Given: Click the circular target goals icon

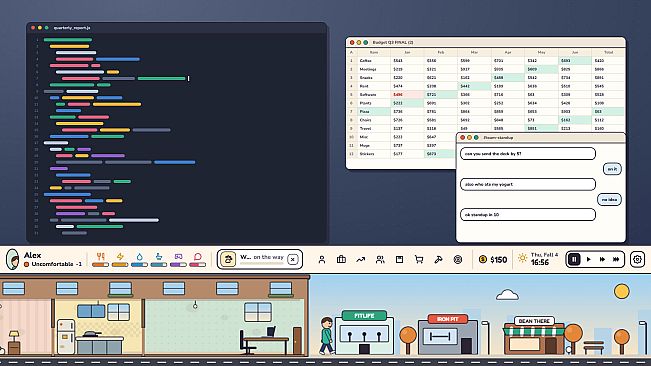Looking at the screenshot, I should (458, 260).
